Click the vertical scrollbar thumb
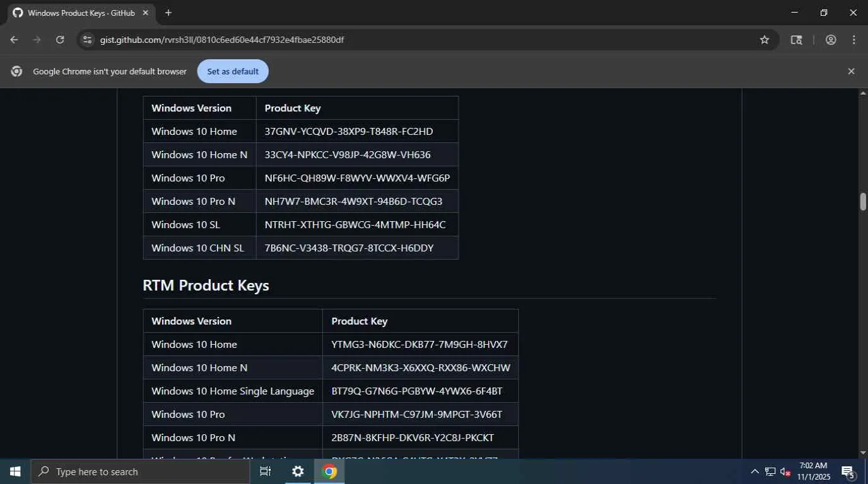 [863, 202]
